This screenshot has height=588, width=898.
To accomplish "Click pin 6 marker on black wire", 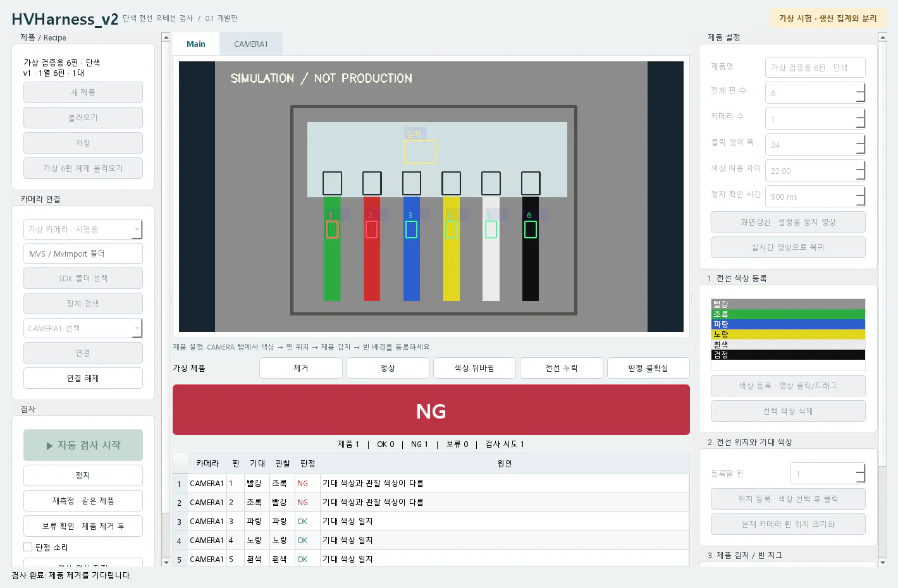I will (x=530, y=230).
